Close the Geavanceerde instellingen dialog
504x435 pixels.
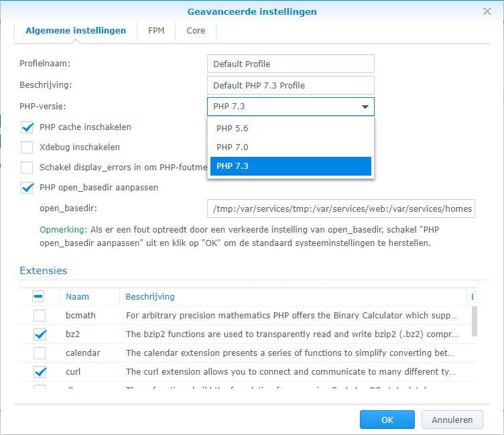487,11
